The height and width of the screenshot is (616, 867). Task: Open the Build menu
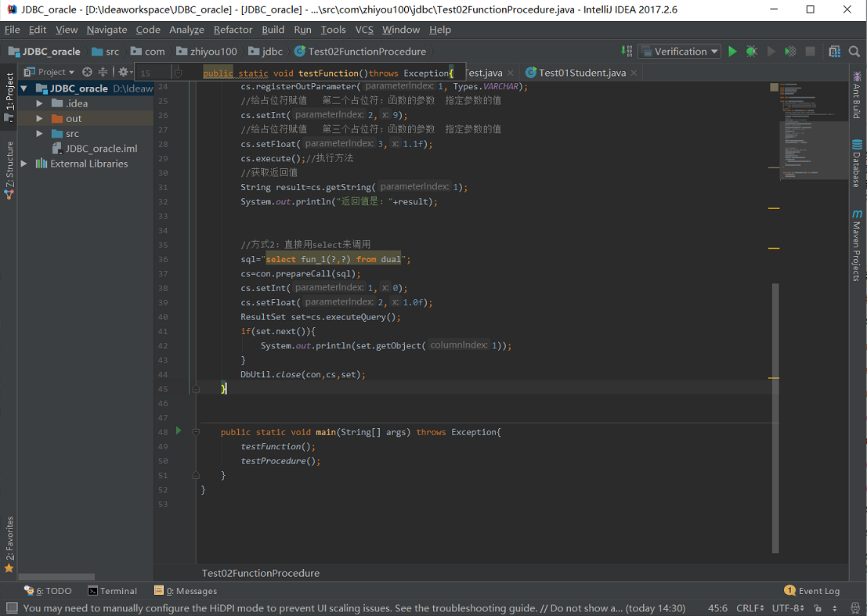pos(273,30)
